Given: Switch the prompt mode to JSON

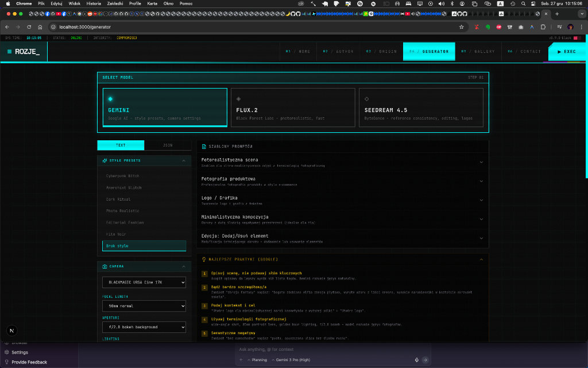Looking at the screenshot, I should pos(168,145).
